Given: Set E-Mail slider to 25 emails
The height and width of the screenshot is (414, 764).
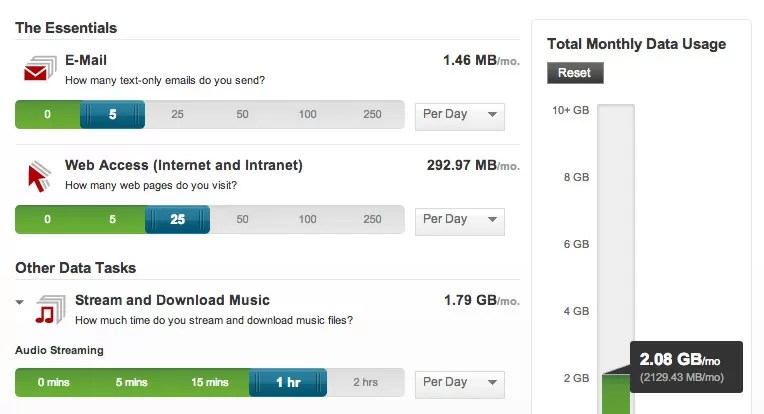Looking at the screenshot, I should click(x=177, y=114).
